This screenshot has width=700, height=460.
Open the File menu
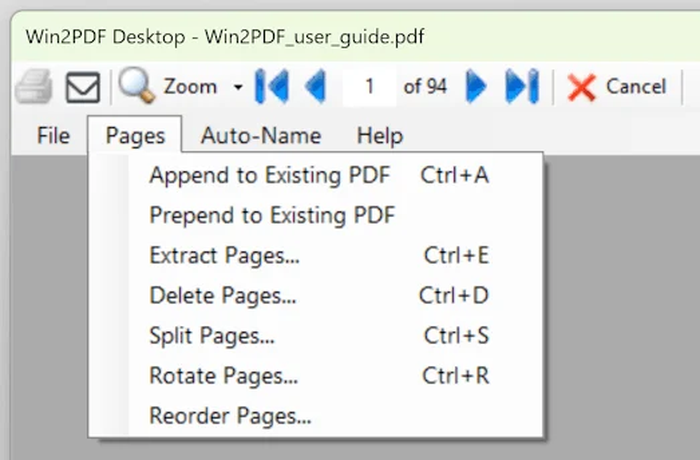[x=53, y=136]
